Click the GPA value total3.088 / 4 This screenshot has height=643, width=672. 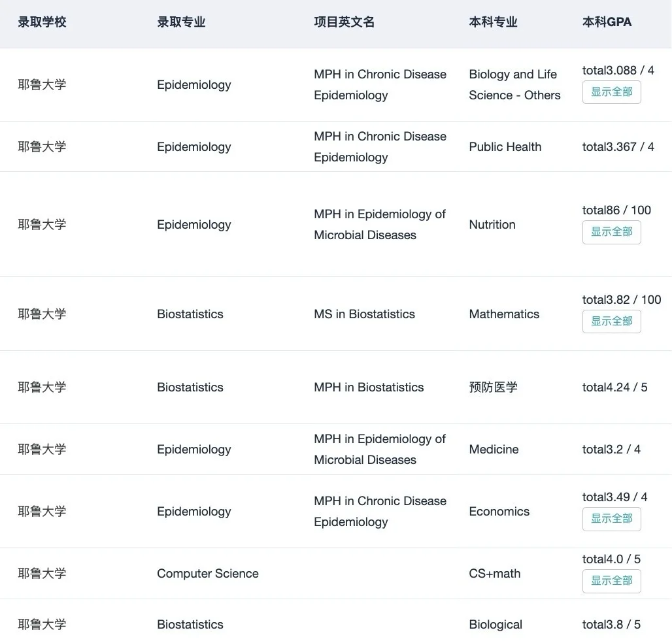click(x=618, y=71)
